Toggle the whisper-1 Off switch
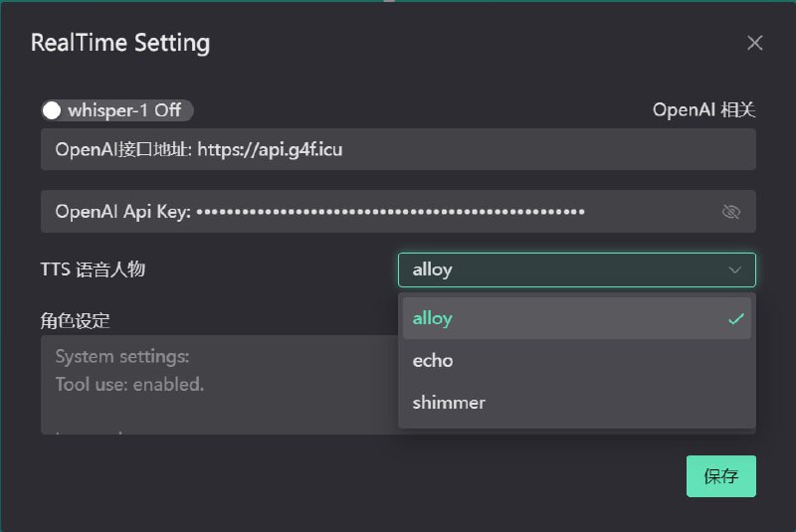The width and height of the screenshot is (796, 532). [117, 110]
